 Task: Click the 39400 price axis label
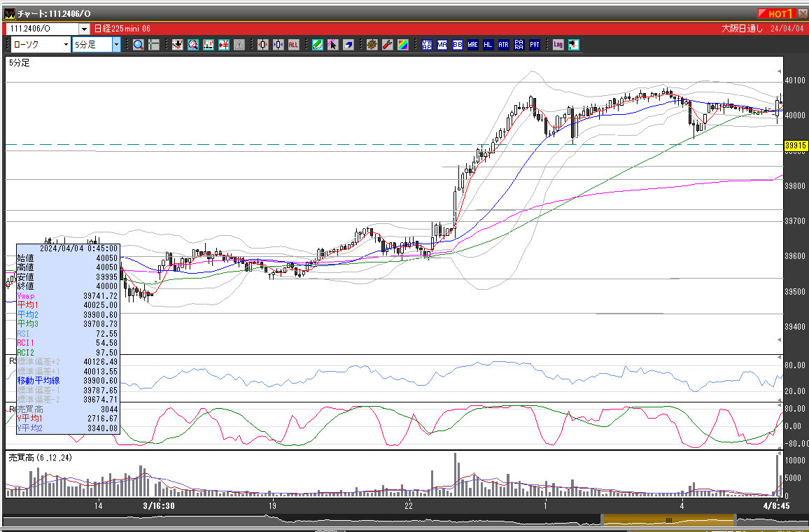[794, 327]
